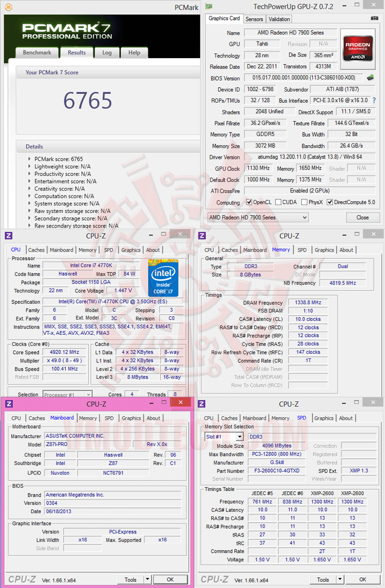385x588 pixels.
Task: Click the CPU-Z icon in Mainboard window
Action: click(9, 404)
